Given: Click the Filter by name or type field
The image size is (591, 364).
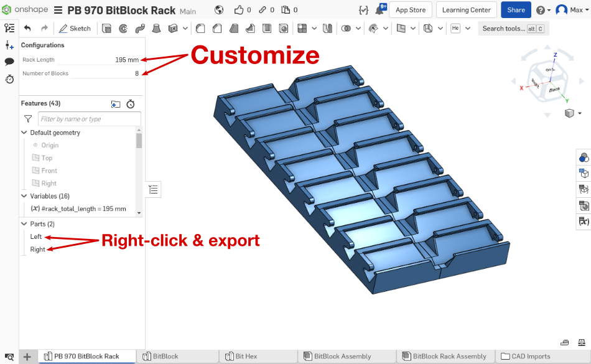Looking at the screenshot, I should (x=90, y=119).
